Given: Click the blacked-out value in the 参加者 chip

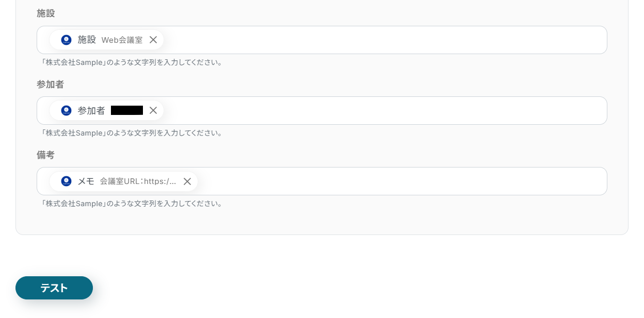Looking at the screenshot, I should [127, 110].
